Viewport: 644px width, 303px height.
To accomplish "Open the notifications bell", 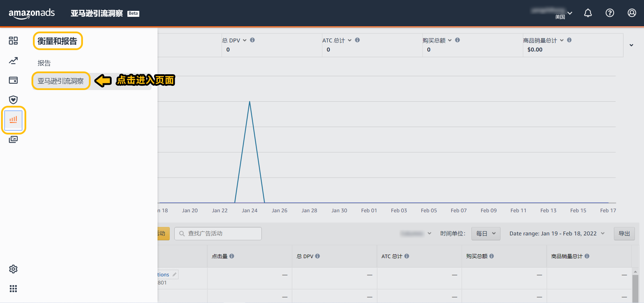I will 588,13.
